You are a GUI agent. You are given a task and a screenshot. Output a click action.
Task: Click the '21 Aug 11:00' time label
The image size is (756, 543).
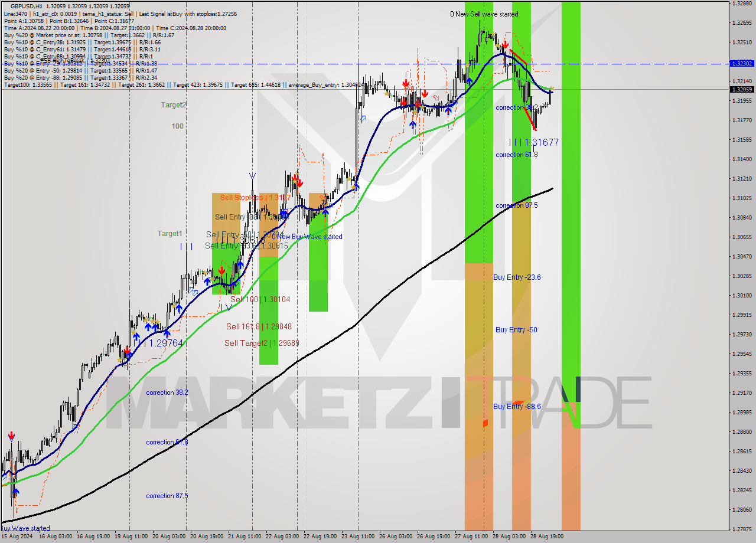tap(245, 537)
